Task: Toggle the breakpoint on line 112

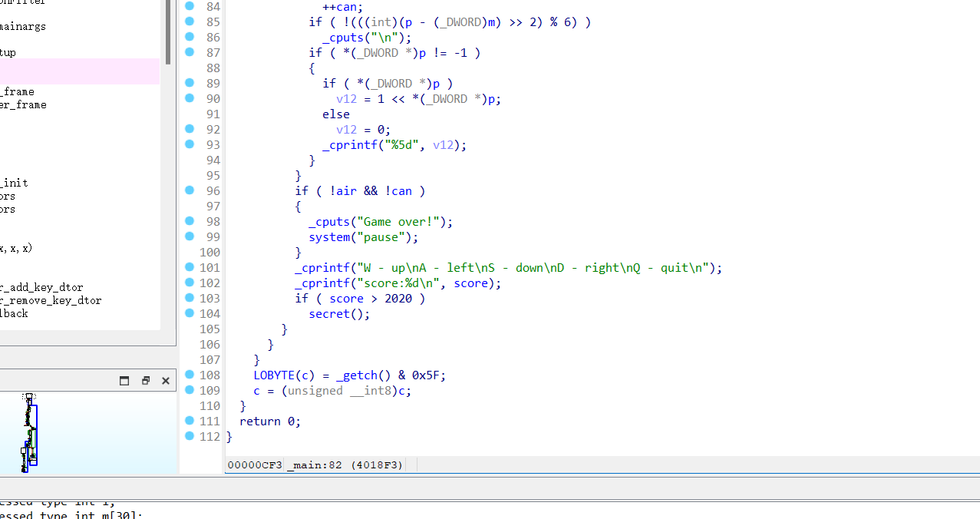Action: pyautogui.click(x=189, y=436)
